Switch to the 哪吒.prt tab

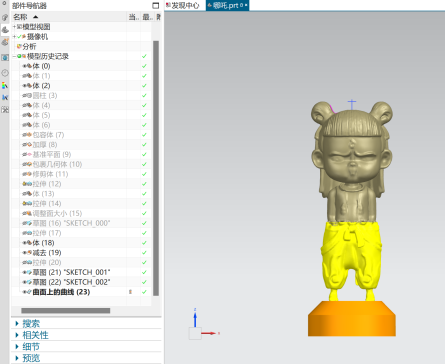pyautogui.click(x=227, y=5)
